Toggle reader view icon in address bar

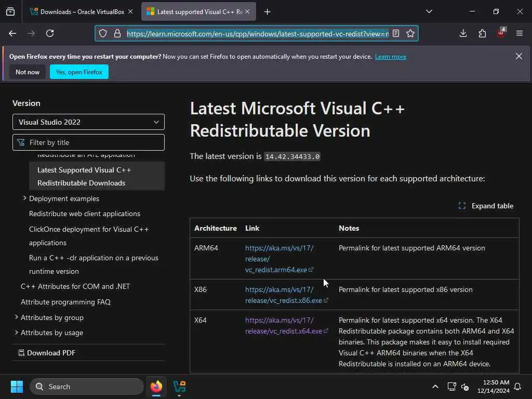pos(395,33)
